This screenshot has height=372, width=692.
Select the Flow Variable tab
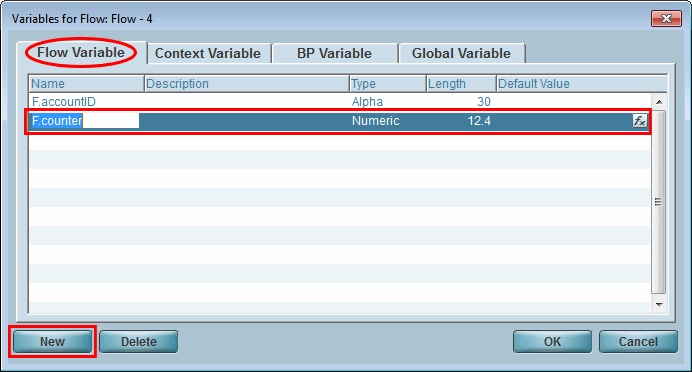[x=81, y=53]
